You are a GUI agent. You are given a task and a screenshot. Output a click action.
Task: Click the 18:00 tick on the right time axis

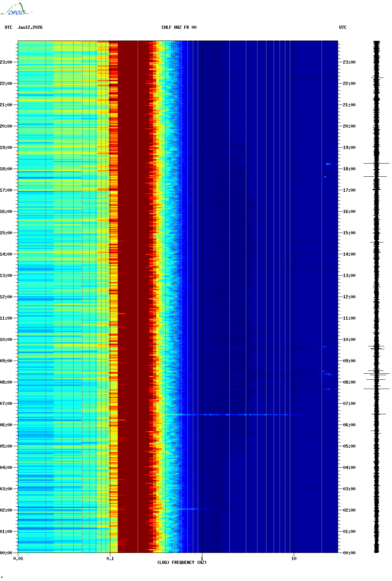(x=349, y=169)
